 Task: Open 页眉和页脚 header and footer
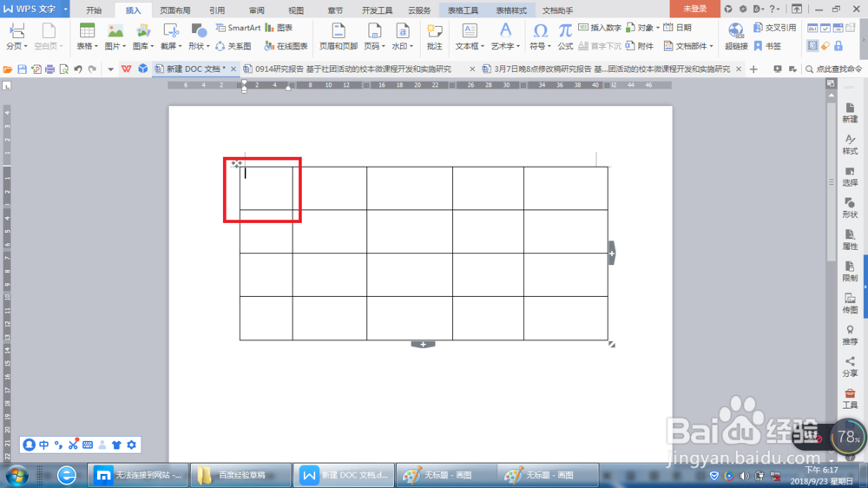point(339,36)
